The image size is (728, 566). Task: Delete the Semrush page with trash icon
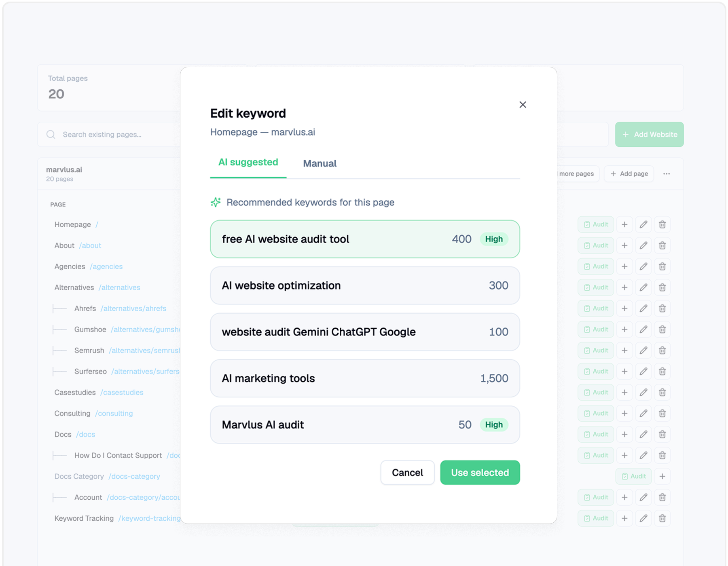pyautogui.click(x=662, y=351)
